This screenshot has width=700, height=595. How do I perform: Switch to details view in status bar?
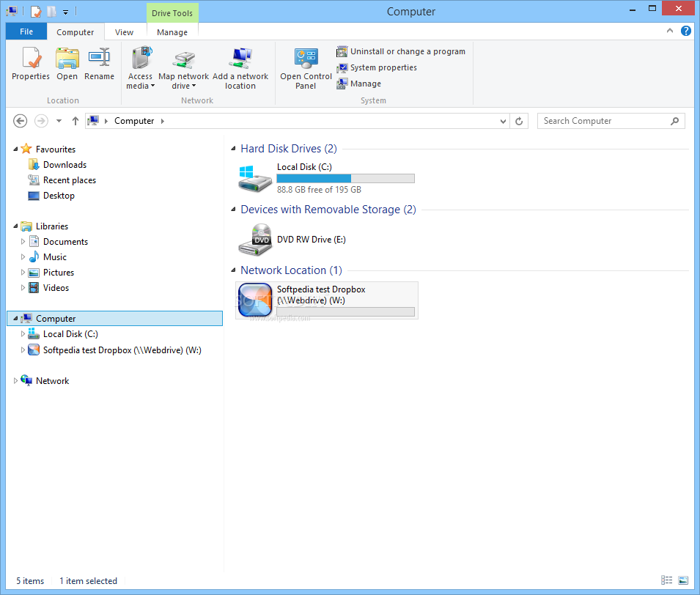click(x=666, y=580)
